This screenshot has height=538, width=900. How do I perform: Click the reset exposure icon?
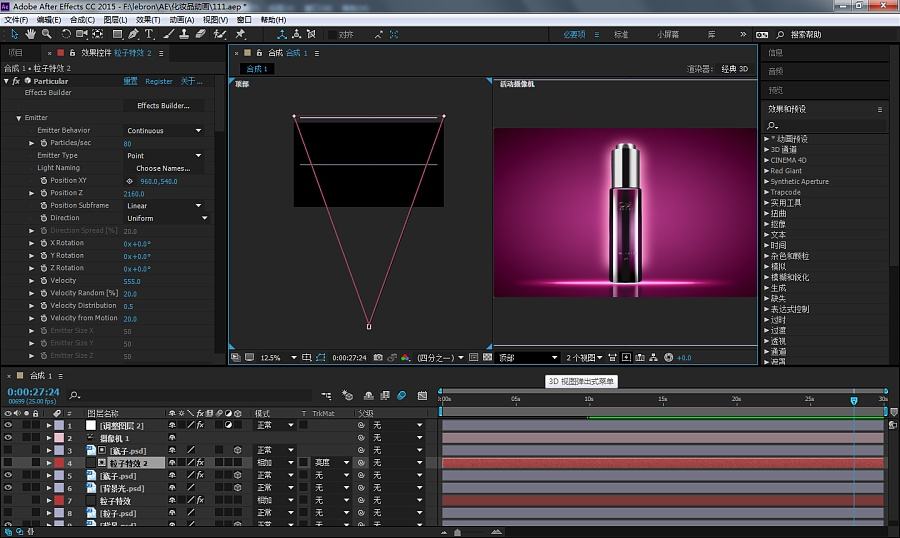tap(668, 358)
